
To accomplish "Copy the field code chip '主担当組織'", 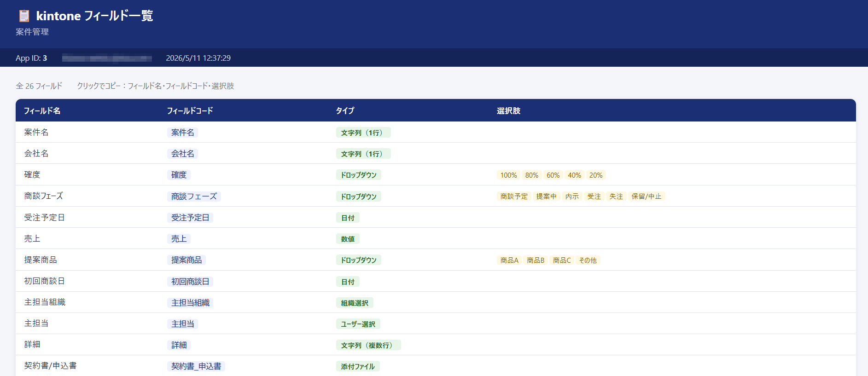I will coord(190,303).
